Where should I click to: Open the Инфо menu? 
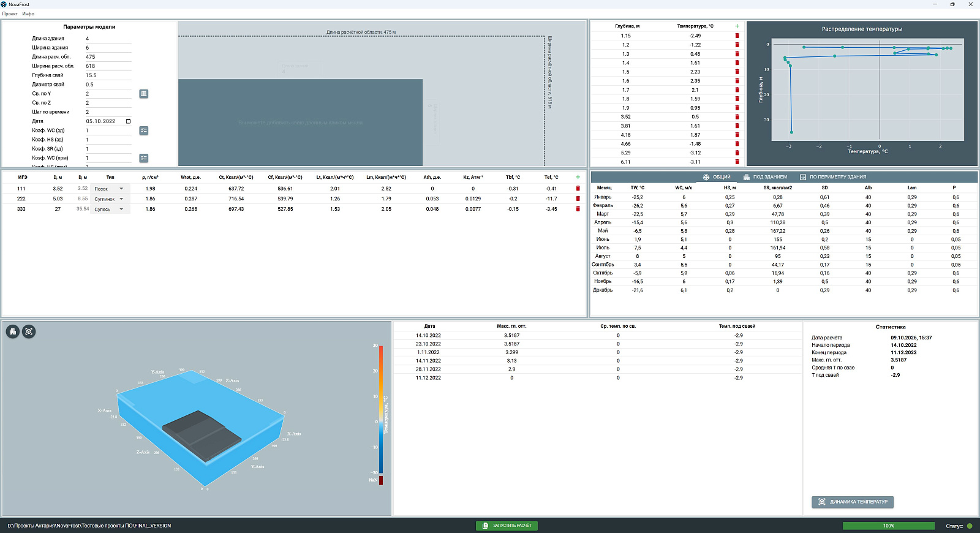(28, 13)
